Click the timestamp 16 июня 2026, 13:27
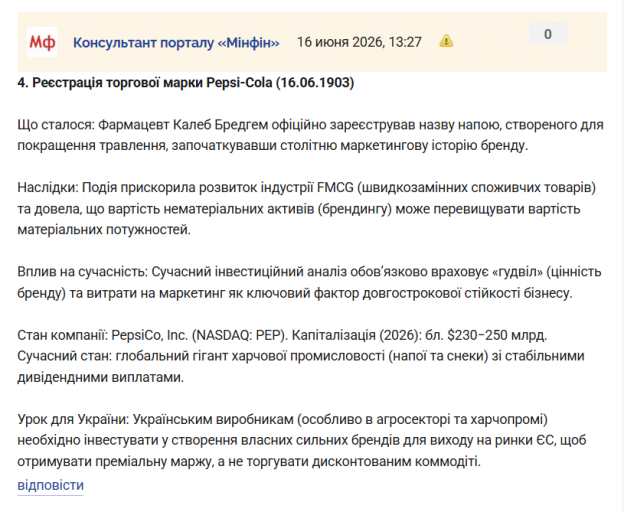Viewport: 624px width, 512px height. 359,42
